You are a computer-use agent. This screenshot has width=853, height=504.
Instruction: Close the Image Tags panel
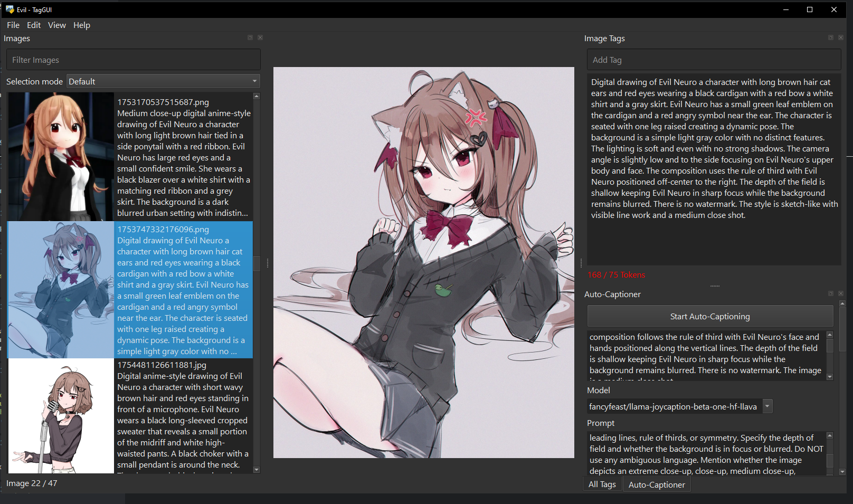[841, 37]
